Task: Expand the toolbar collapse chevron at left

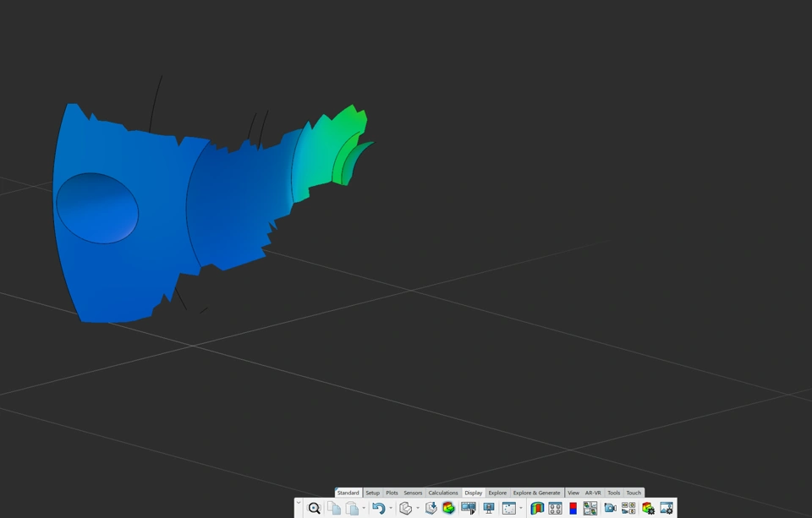Action: click(299, 503)
